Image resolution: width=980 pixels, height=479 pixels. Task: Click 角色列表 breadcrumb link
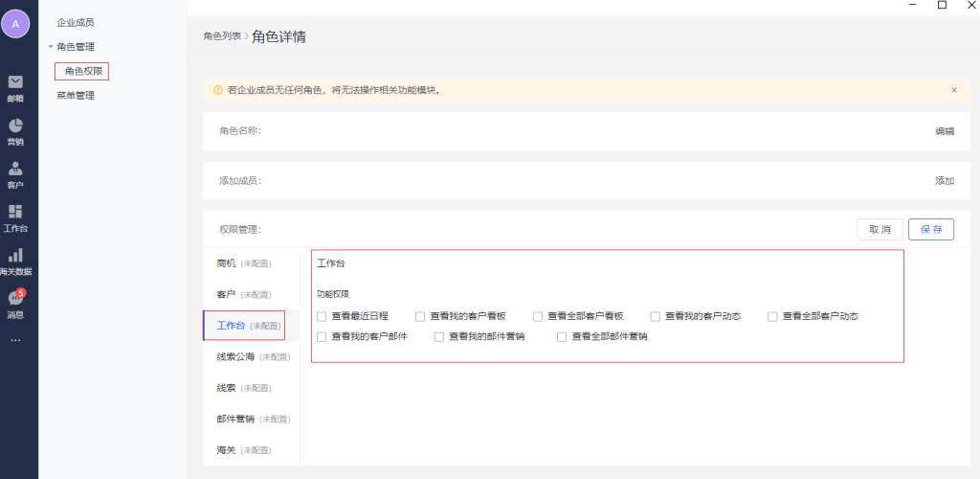pos(221,36)
